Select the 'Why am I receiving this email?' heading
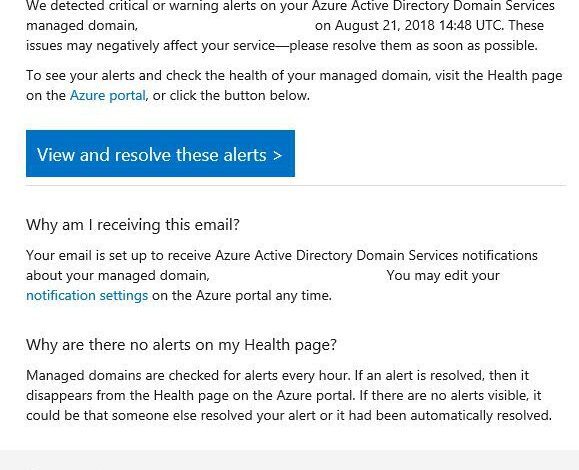 133,225
